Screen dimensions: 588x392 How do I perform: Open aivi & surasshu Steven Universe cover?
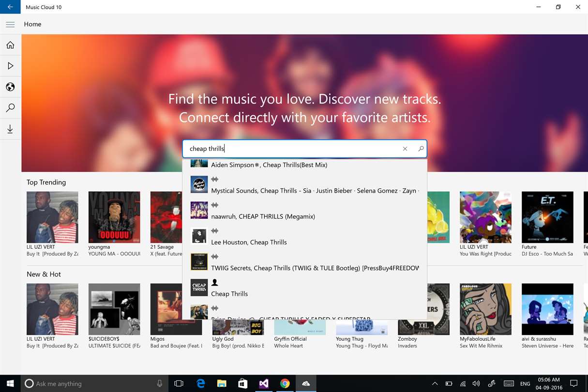(x=547, y=309)
